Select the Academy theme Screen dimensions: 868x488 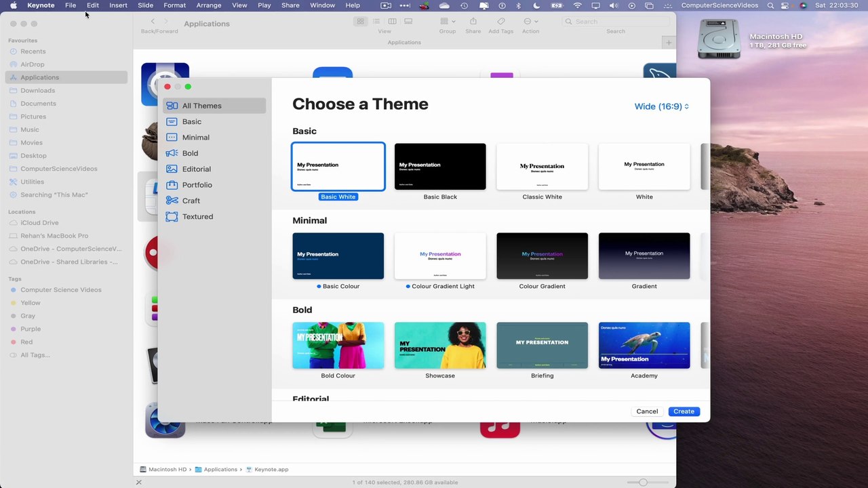pyautogui.click(x=644, y=346)
